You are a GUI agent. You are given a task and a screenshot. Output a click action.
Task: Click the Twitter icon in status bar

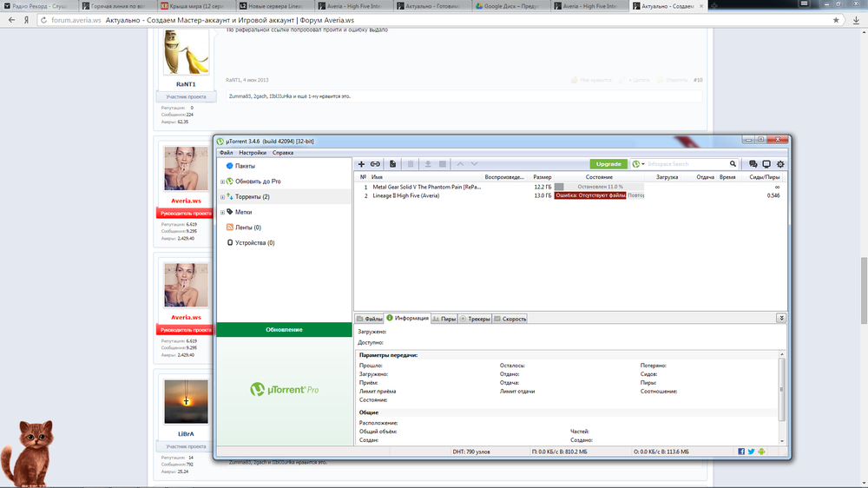(752, 452)
